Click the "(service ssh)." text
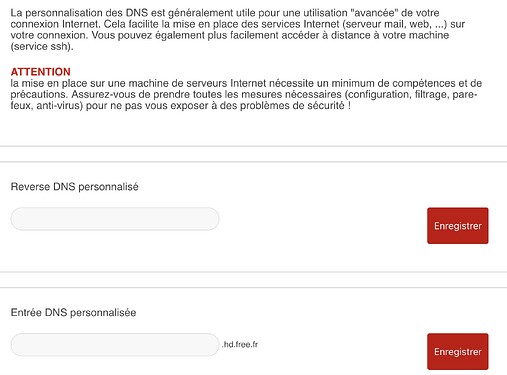The image size is (507, 375). coord(42,46)
